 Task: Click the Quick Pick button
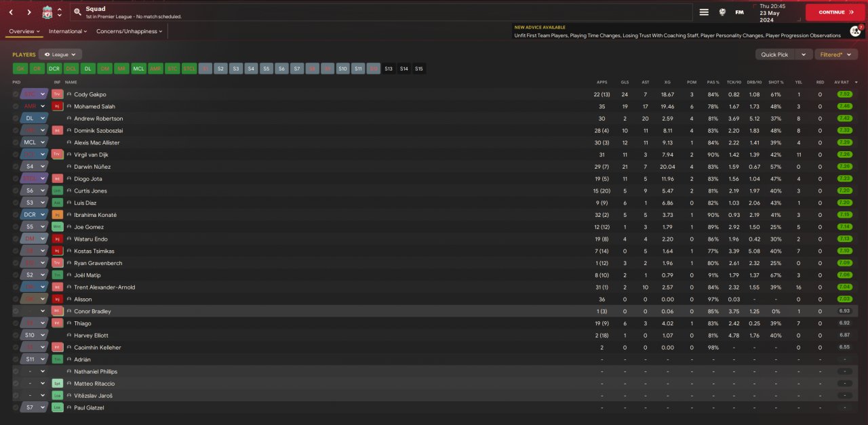click(x=775, y=54)
